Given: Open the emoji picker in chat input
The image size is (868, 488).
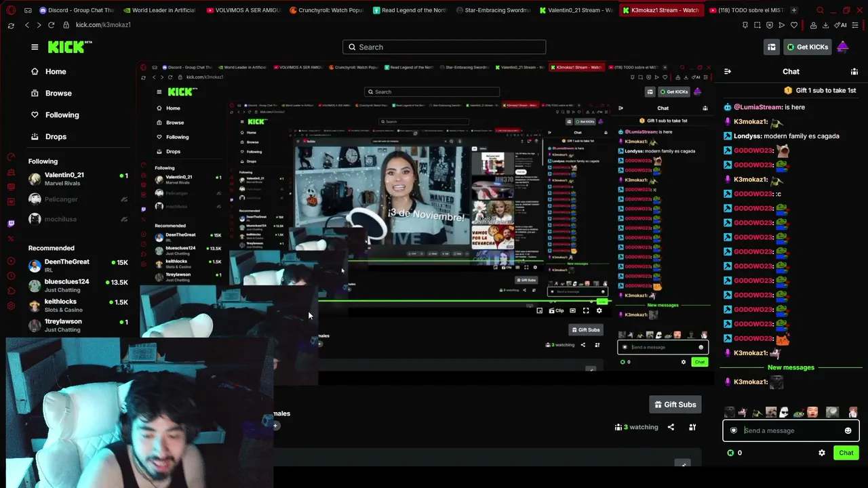Looking at the screenshot, I should (x=848, y=430).
